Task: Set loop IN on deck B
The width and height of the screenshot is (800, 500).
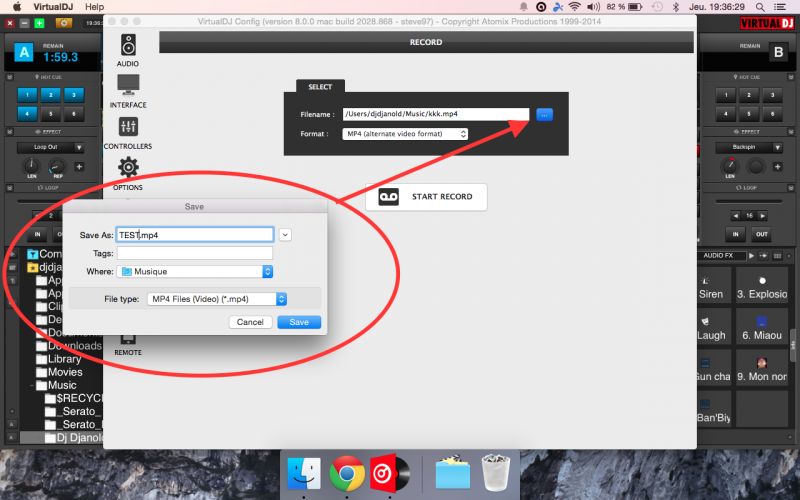Action: click(x=735, y=234)
